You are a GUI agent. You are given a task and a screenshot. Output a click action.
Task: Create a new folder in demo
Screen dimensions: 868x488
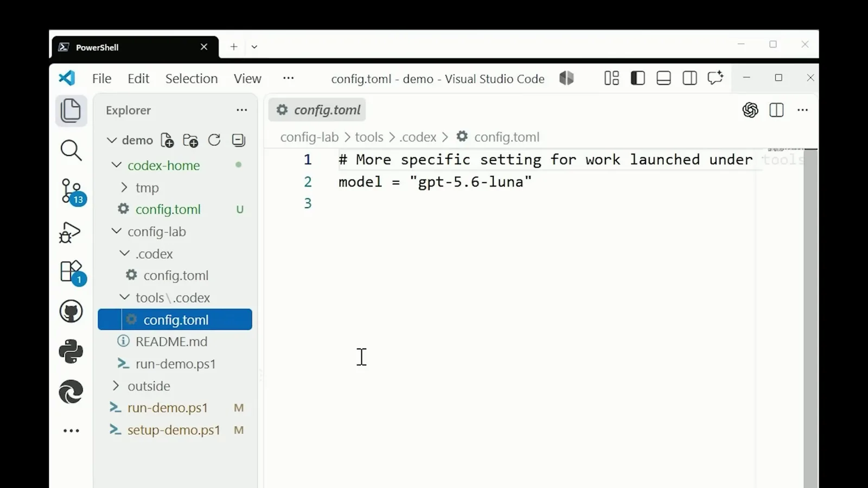(x=190, y=140)
